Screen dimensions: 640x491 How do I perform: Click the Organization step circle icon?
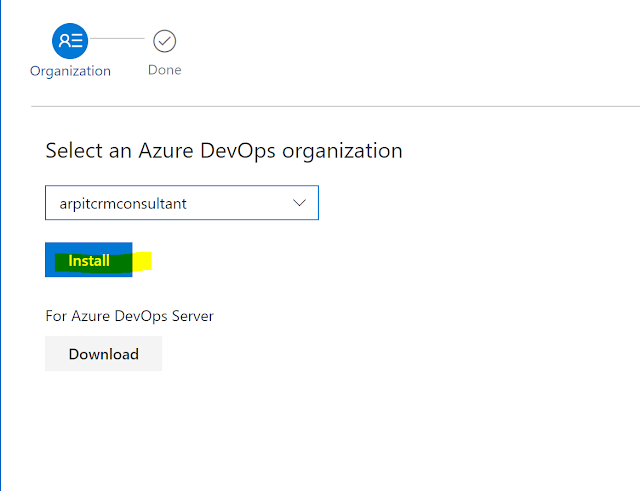click(70, 41)
